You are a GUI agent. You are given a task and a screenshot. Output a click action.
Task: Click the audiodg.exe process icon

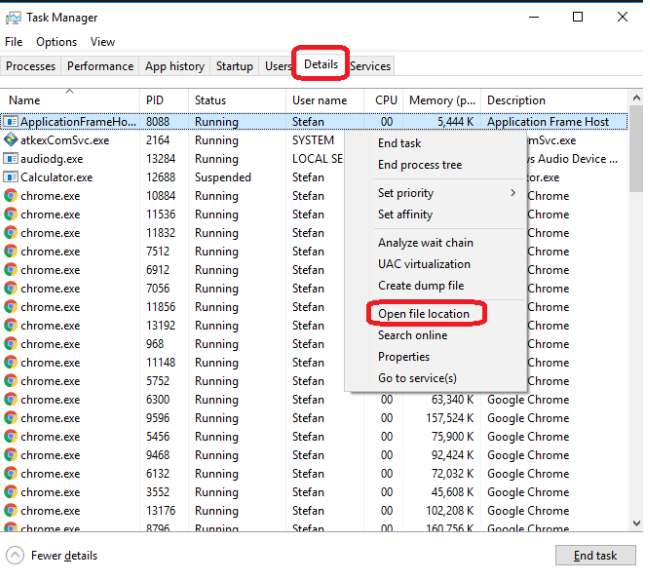11,159
